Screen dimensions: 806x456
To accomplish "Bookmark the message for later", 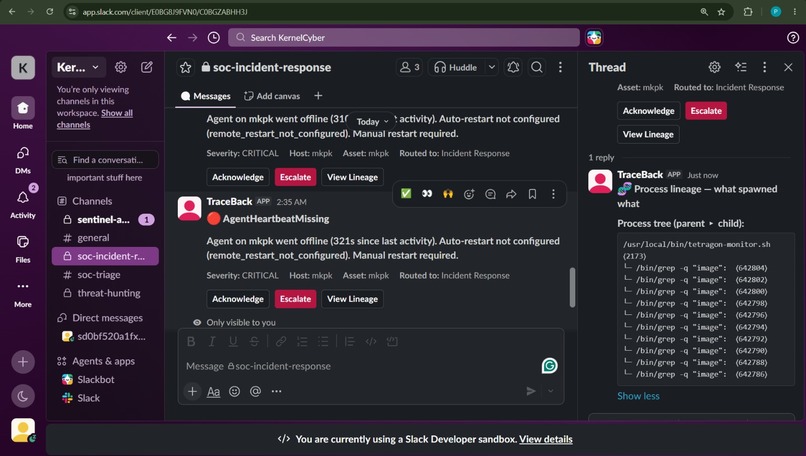I will (533, 194).
